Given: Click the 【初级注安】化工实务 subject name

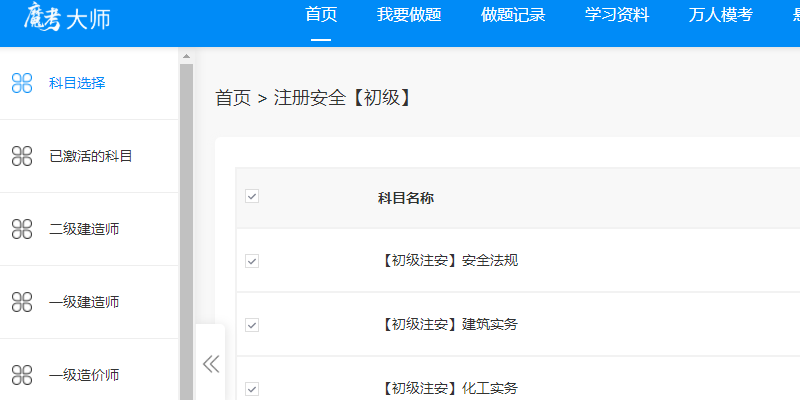Looking at the screenshot, I should coord(448,388).
